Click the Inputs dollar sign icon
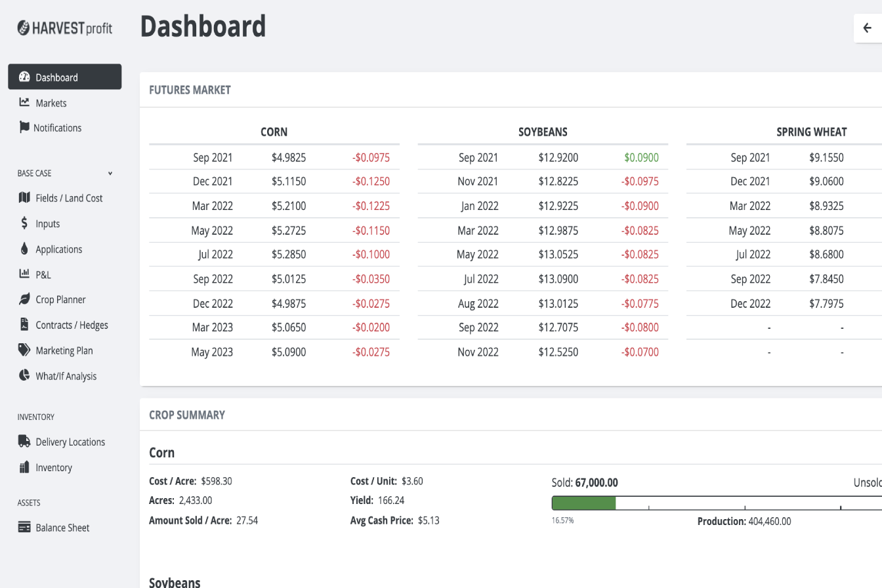This screenshot has height=588, width=882. (x=24, y=223)
